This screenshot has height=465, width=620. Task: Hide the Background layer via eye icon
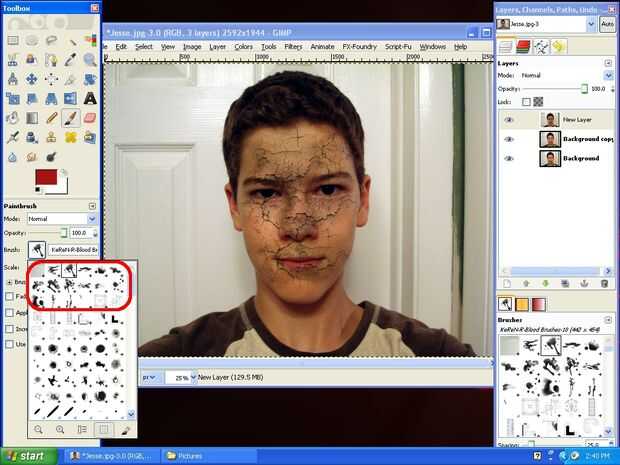(509, 158)
